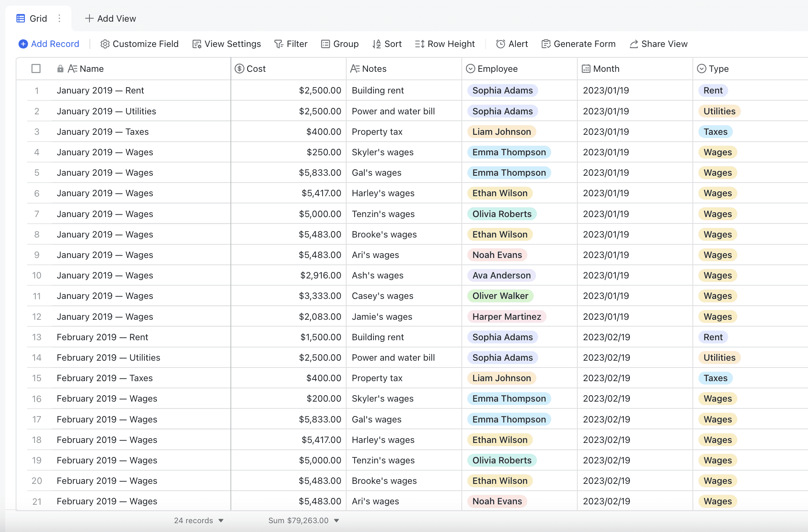Open the Group tool
The image size is (808, 532).
[340, 44]
